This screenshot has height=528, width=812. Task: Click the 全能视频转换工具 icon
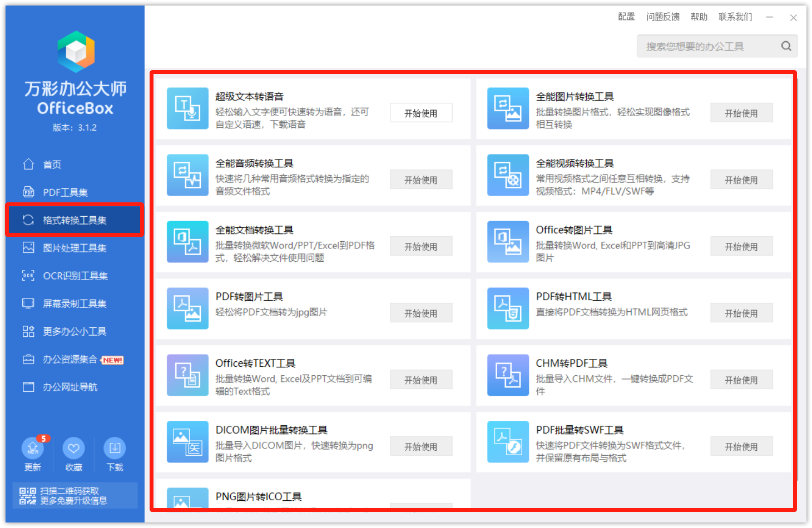coord(508,175)
